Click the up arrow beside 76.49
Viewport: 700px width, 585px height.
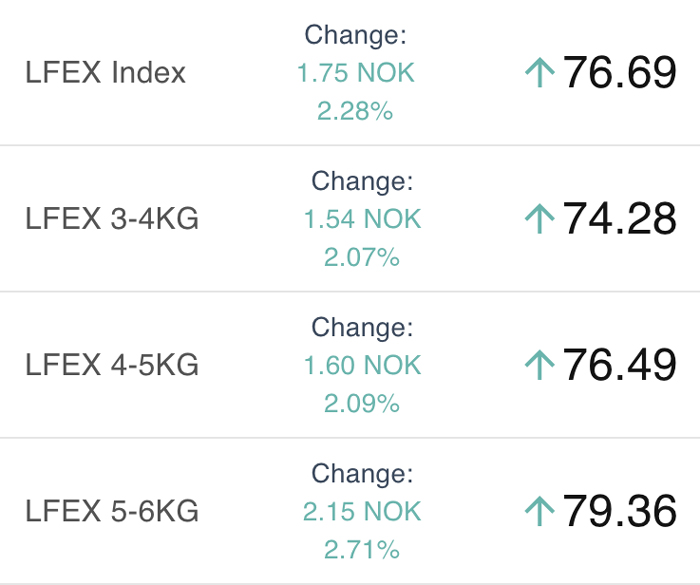pyautogui.click(x=539, y=365)
